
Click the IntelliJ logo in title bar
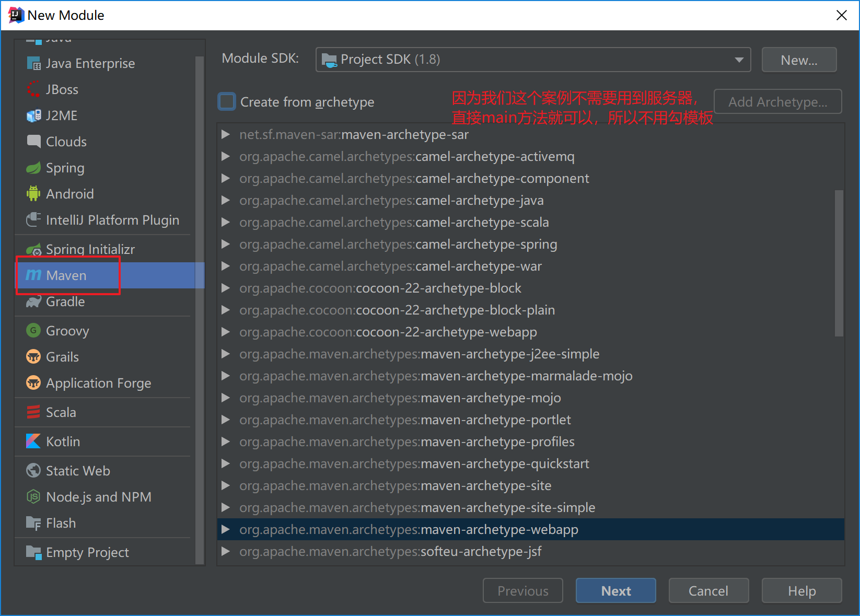pyautogui.click(x=16, y=15)
